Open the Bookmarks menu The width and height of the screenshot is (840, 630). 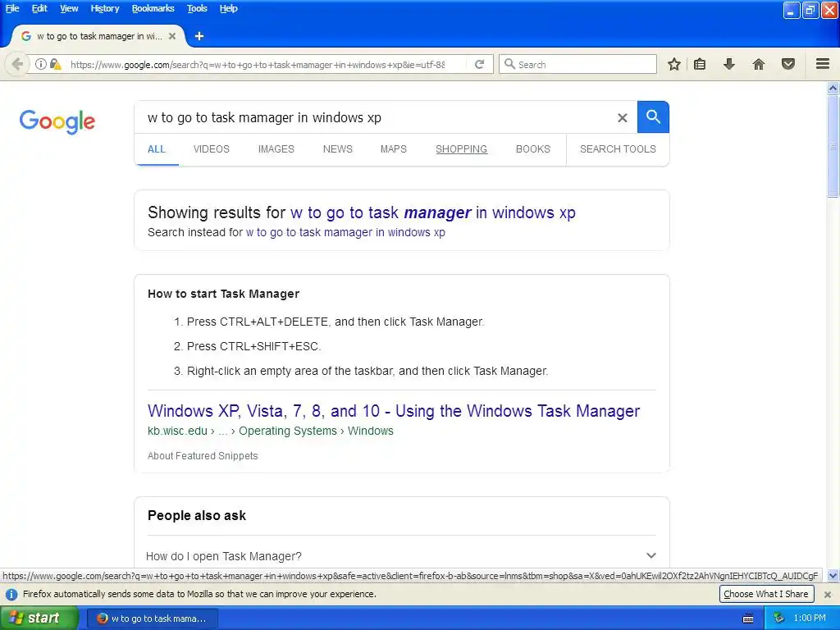pyautogui.click(x=153, y=8)
